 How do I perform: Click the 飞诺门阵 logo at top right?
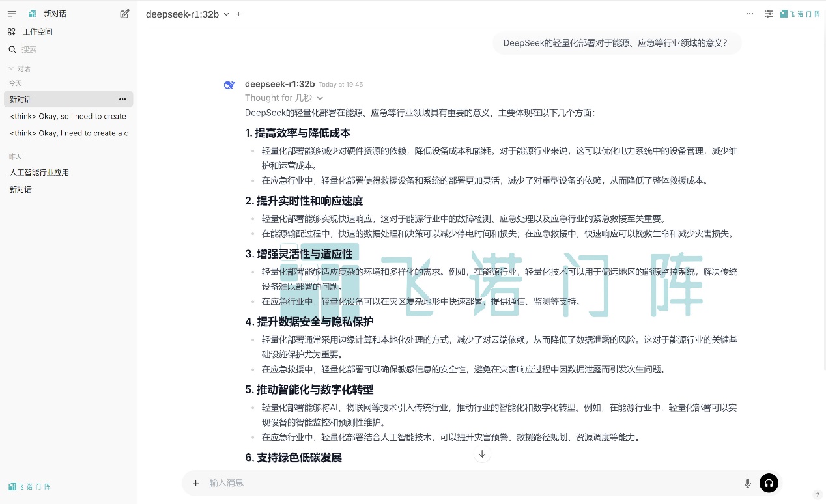pos(800,14)
